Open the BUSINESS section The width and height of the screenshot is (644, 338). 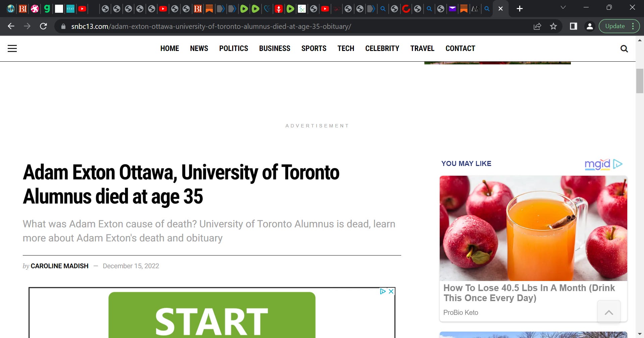pos(275,48)
